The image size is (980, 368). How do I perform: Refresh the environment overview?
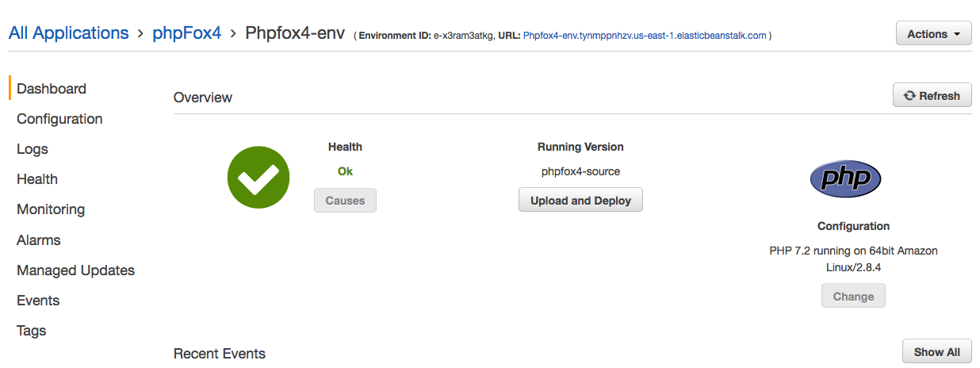[932, 96]
